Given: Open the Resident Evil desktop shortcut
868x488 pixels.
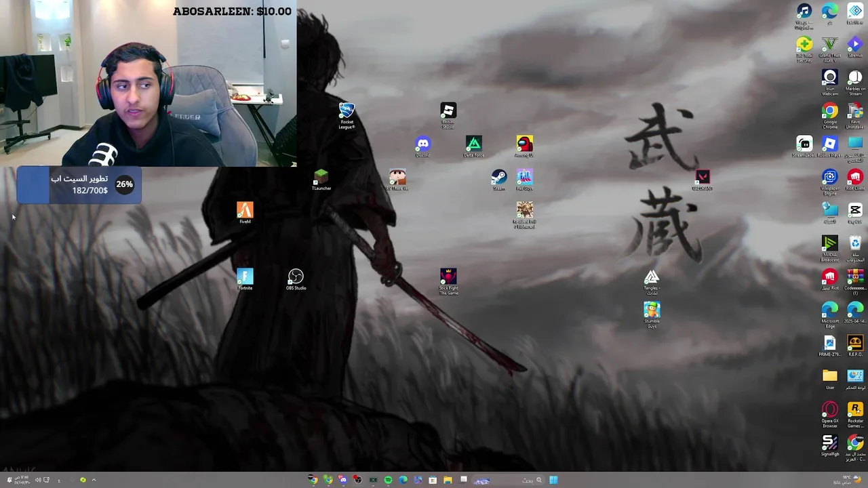Looking at the screenshot, I should (524, 214).
